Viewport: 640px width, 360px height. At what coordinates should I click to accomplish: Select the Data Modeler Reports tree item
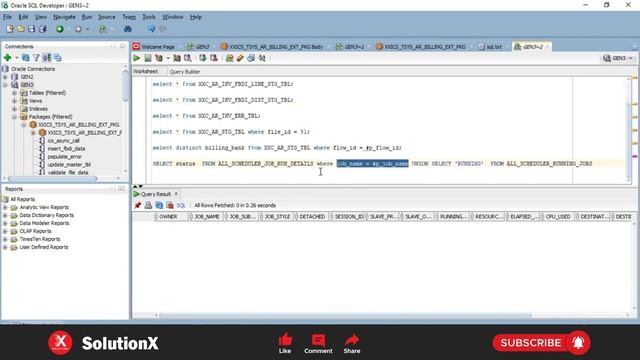click(x=44, y=223)
